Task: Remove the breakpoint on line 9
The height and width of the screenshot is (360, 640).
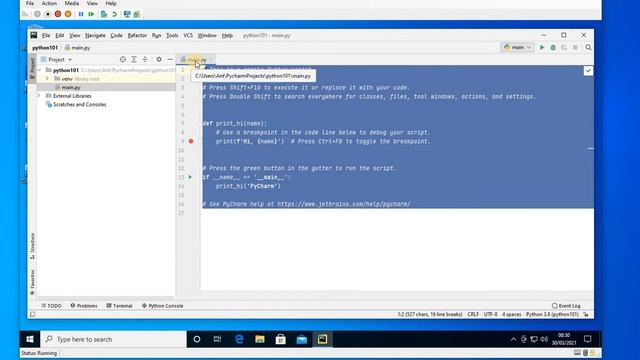Action: 191,141
